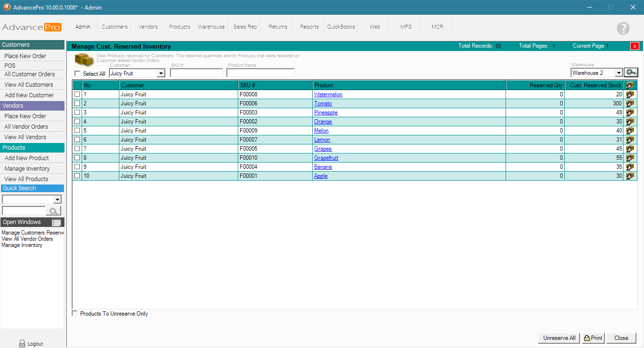Open the Products menu in top bar
Image resolution: width=644 pixels, height=348 pixels.
pyautogui.click(x=179, y=27)
